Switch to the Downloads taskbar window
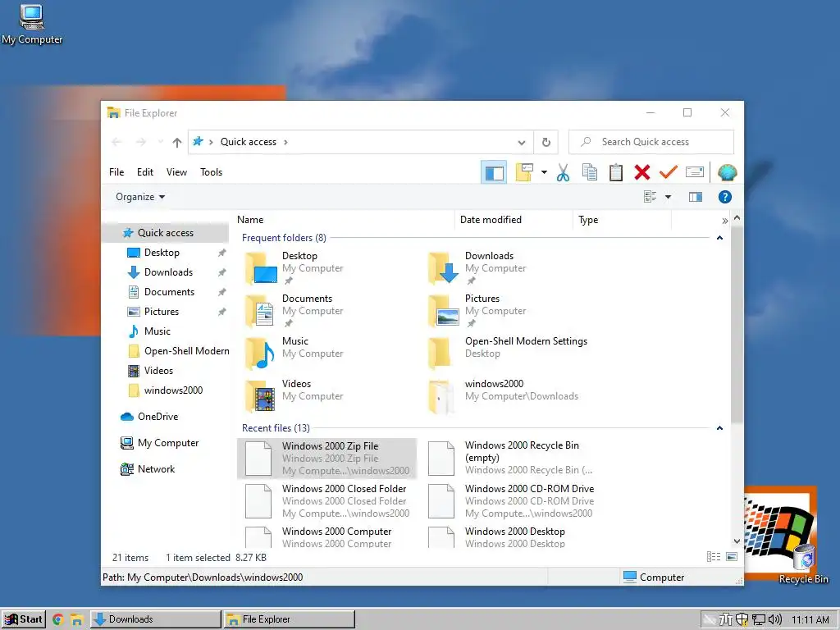Viewport: 840px width, 630px height. 155,619
